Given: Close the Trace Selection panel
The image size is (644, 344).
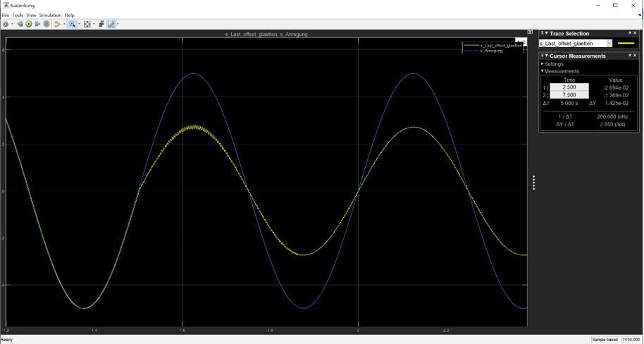Looking at the screenshot, I should coord(636,33).
